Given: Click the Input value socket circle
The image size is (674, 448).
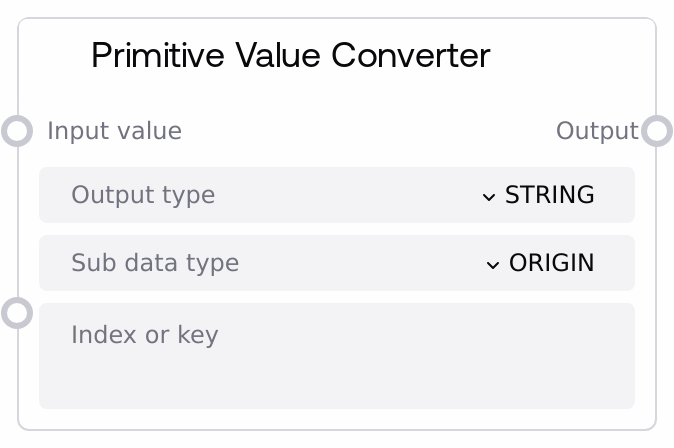Looking at the screenshot, I should tap(17, 131).
